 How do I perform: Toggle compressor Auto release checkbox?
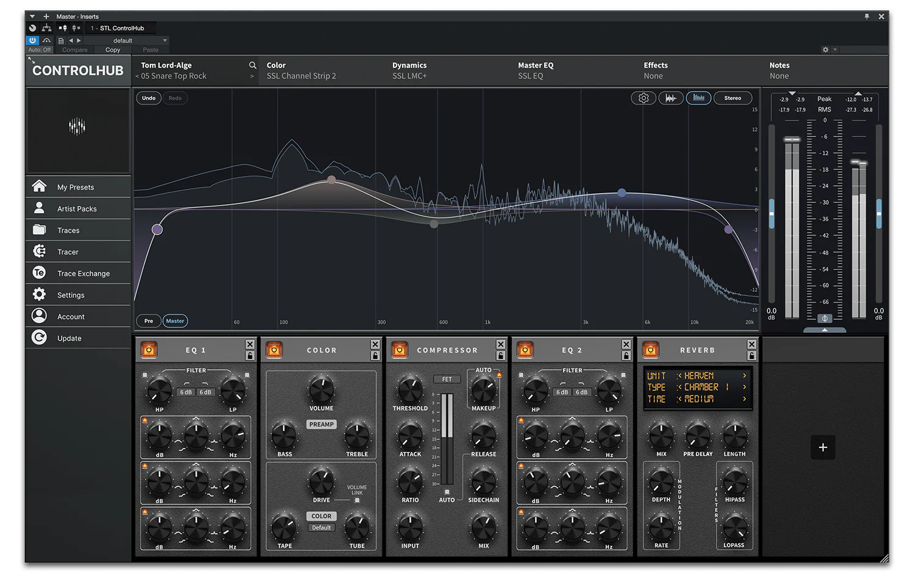click(447, 492)
